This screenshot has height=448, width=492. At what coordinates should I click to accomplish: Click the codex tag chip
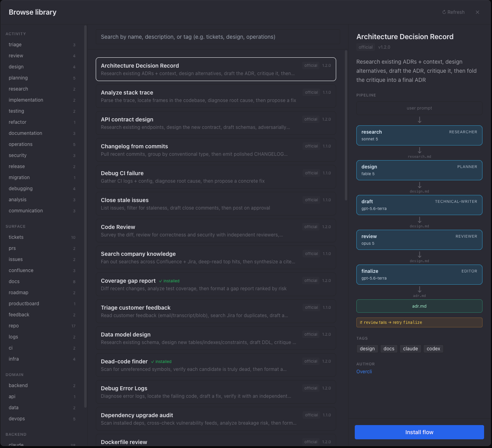point(433,349)
